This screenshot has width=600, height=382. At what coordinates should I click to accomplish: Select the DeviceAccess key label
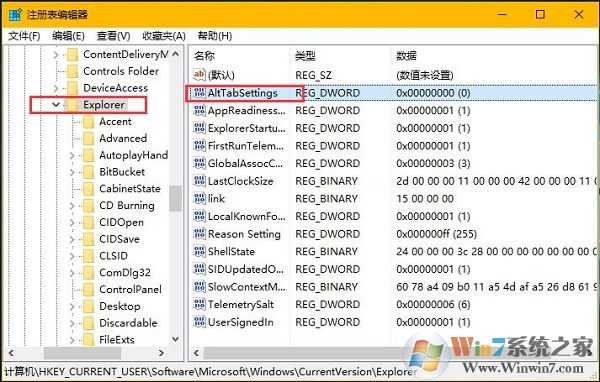coord(115,88)
